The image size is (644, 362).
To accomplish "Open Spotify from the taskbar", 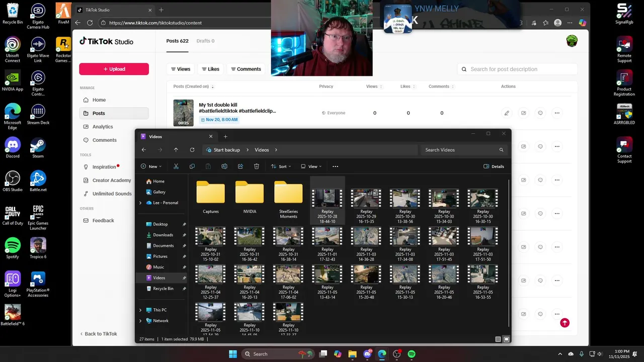I will tap(412, 354).
